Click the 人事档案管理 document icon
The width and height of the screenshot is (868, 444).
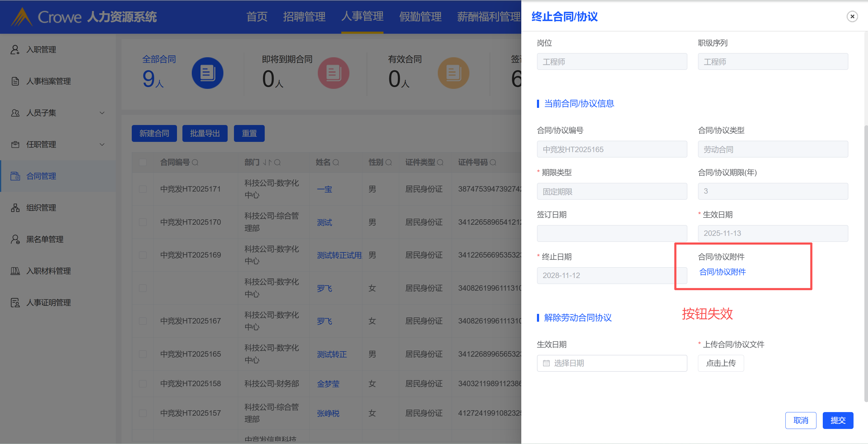click(x=15, y=81)
